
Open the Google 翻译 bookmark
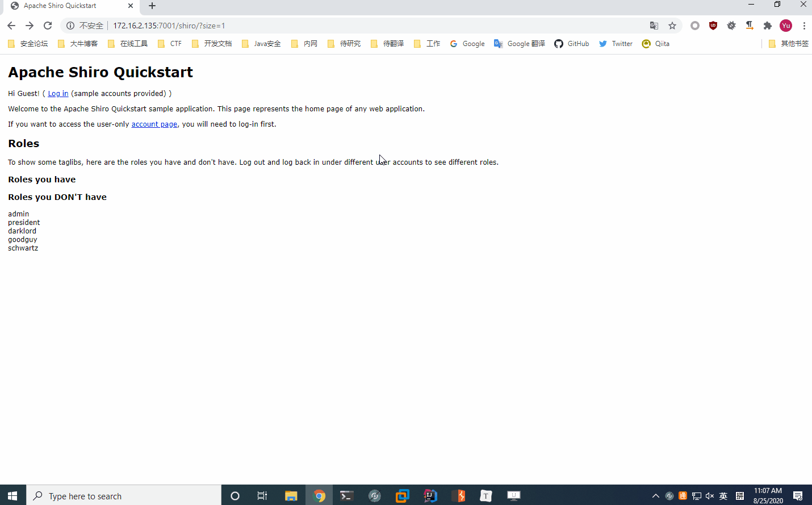pos(520,44)
